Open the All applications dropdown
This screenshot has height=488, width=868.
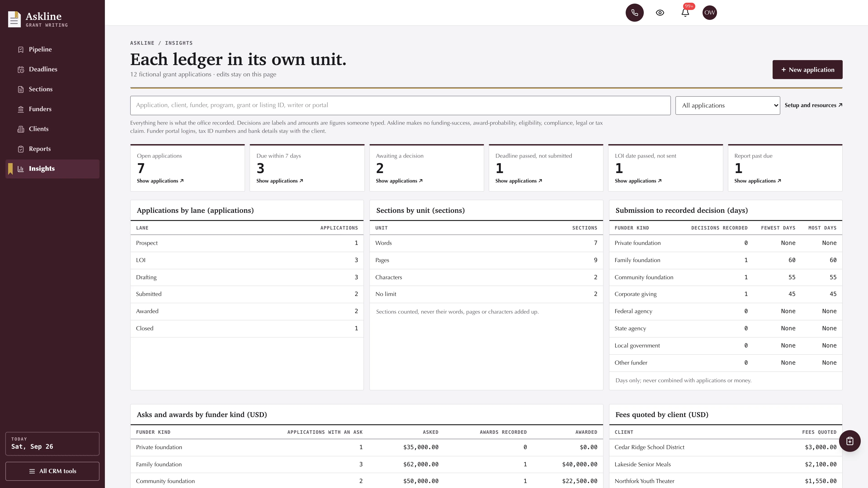pyautogui.click(x=727, y=106)
